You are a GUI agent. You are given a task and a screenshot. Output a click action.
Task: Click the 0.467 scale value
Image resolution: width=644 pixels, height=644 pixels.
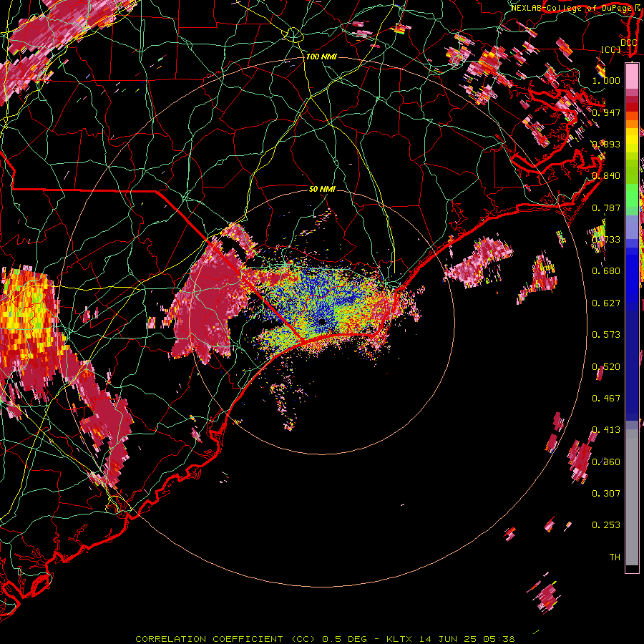point(606,399)
